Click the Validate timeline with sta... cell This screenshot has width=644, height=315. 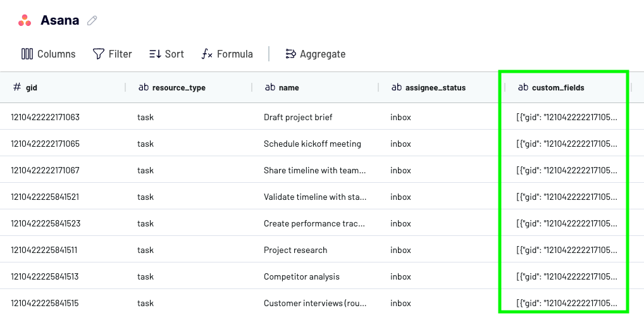(x=315, y=197)
